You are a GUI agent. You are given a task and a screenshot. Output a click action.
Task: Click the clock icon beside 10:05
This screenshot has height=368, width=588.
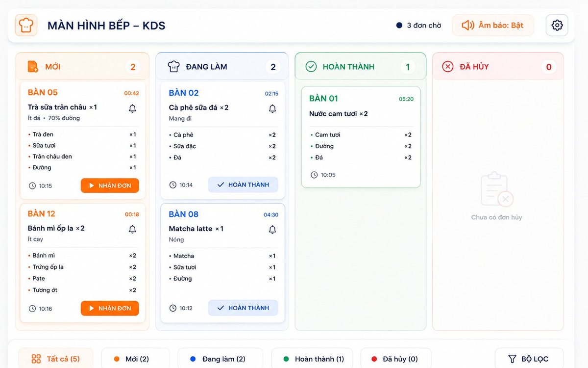point(314,175)
